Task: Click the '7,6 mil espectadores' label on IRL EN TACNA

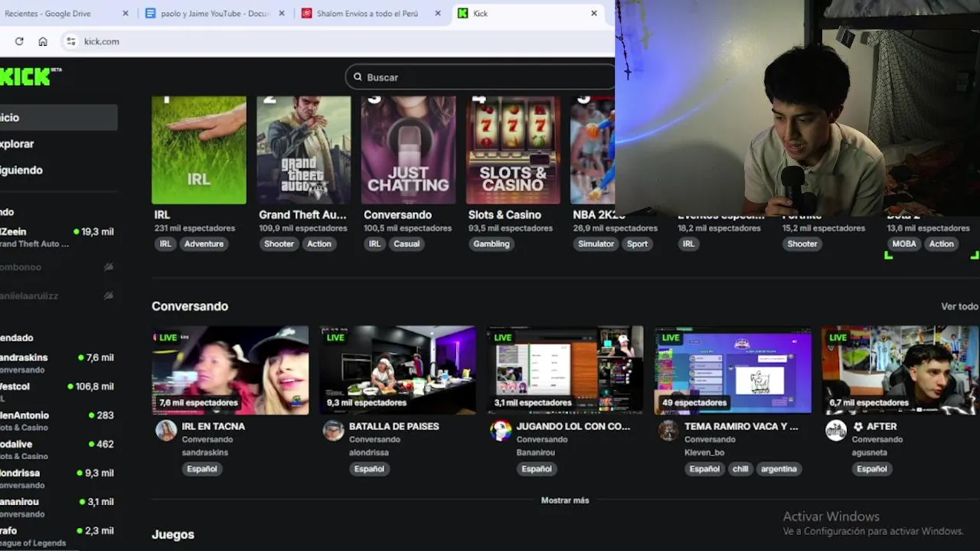Action: pos(198,403)
